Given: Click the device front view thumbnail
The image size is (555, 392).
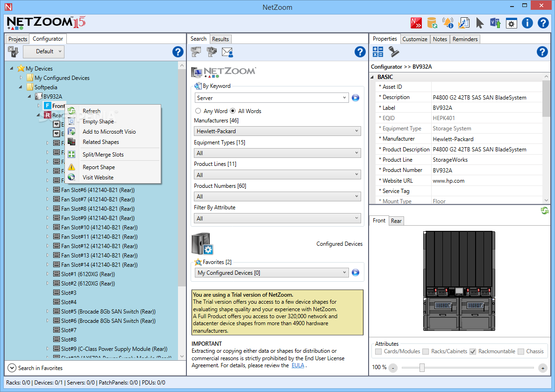Looking at the screenshot, I should 459,281.
